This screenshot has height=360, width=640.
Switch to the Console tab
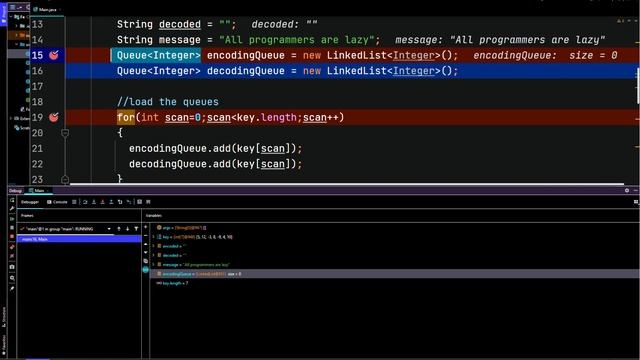click(x=57, y=202)
